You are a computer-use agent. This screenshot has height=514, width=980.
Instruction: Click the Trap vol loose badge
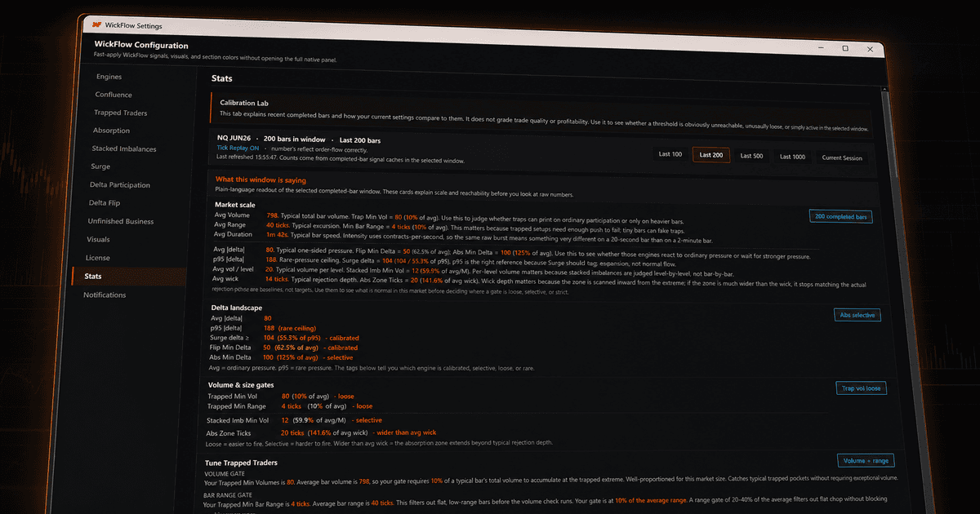(862, 388)
